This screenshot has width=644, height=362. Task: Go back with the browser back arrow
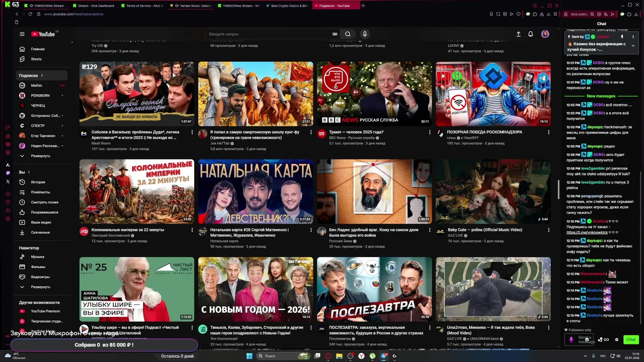tap(17, 14)
